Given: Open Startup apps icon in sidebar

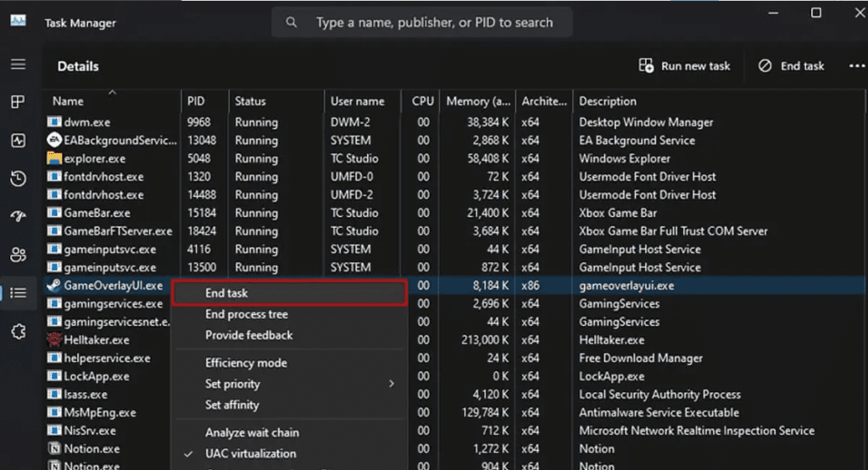Looking at the screenshot, I should (x=18, y=217).
